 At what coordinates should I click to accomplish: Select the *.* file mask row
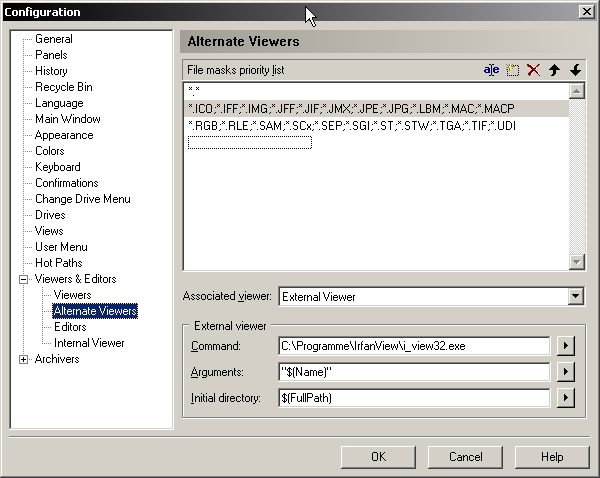[x=377, y=91]
